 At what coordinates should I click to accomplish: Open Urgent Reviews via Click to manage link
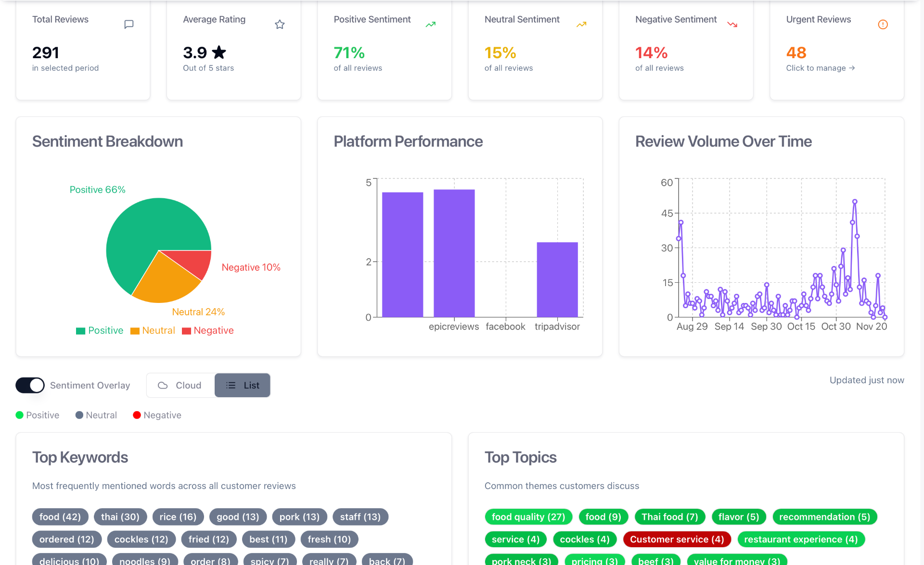tap(820, 68)
